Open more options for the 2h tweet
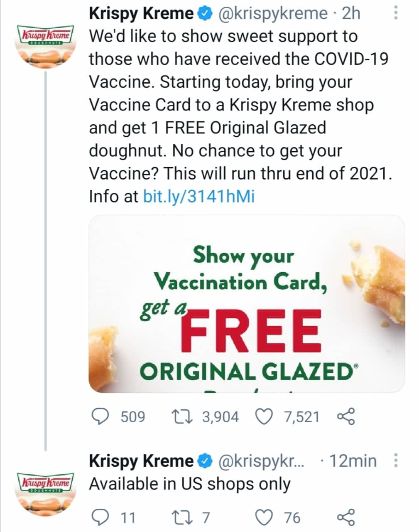Image resolution: width=419 pixels, height=532 pixels. (395, 14)
